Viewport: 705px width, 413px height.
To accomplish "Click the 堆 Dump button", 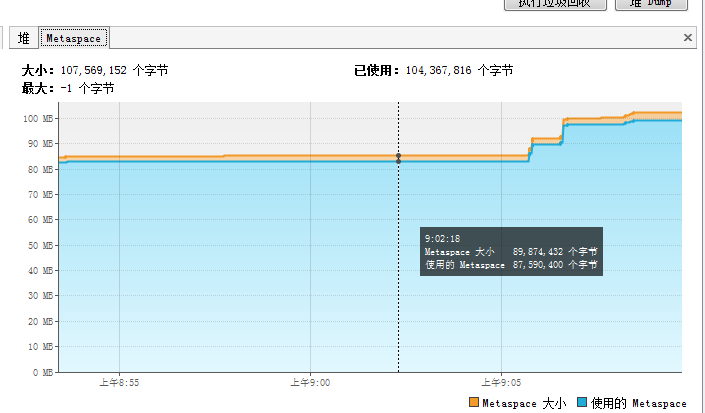I will (651, 4).
